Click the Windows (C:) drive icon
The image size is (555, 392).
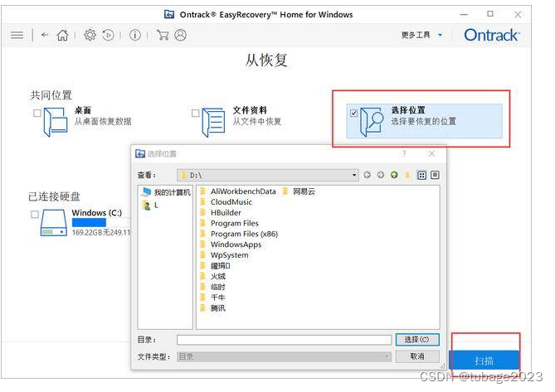coord(53,223)
